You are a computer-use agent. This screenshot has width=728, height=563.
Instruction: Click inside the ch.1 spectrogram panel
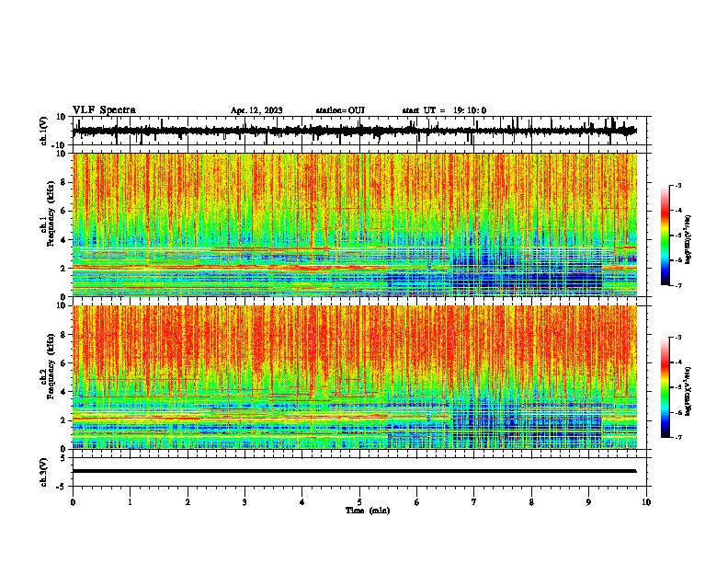pyautogui.click(x=355, y=224)
